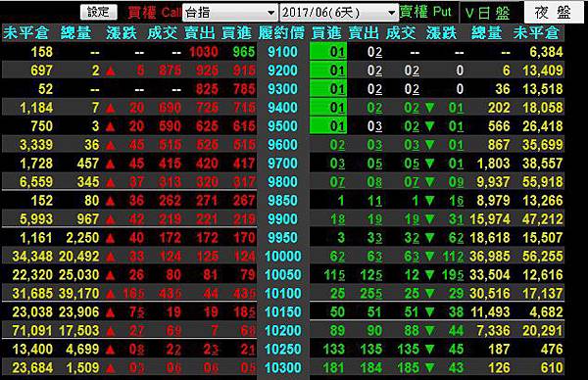Select strike price 10100
The image size is (588, 380).
(283, 294)
